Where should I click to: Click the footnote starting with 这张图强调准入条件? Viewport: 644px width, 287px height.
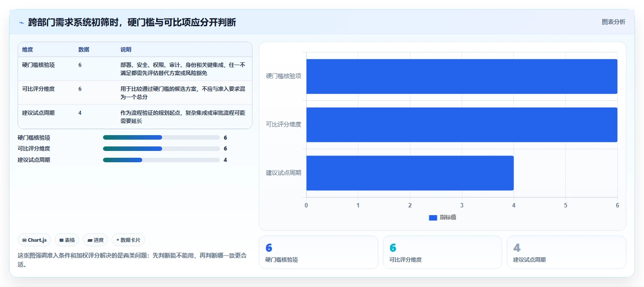coord(132,260)
